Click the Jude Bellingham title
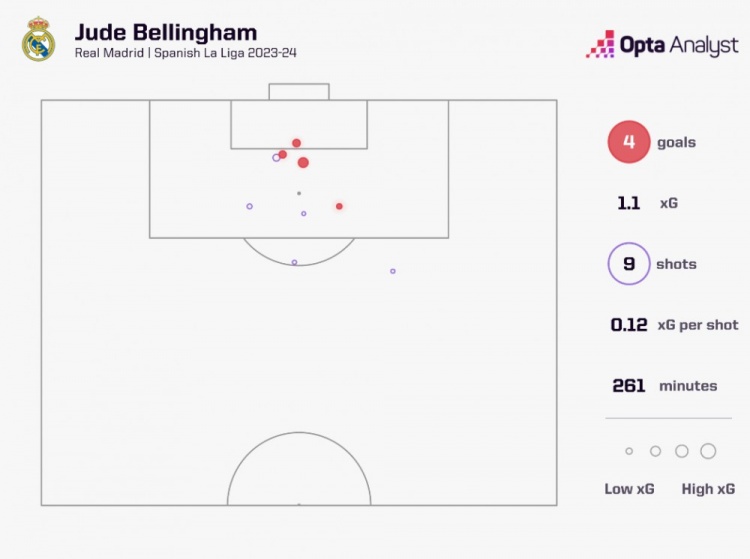 [x=166, y=33]
